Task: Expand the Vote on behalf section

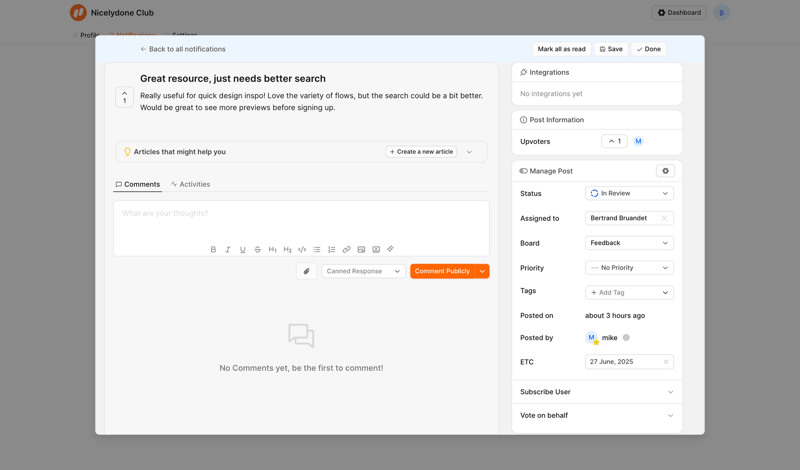Action: coord(596,415)
